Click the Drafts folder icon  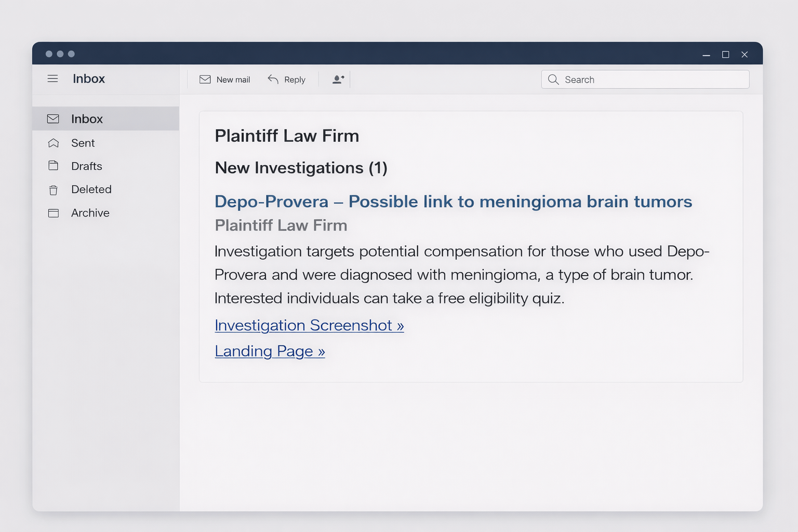[53, 166]
